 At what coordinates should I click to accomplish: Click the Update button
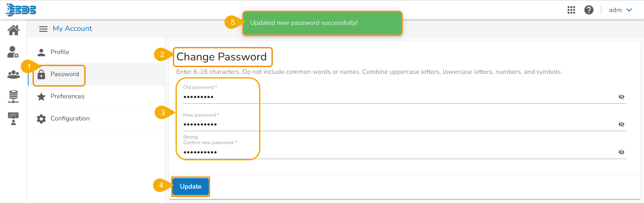click(x=190, y=187)
